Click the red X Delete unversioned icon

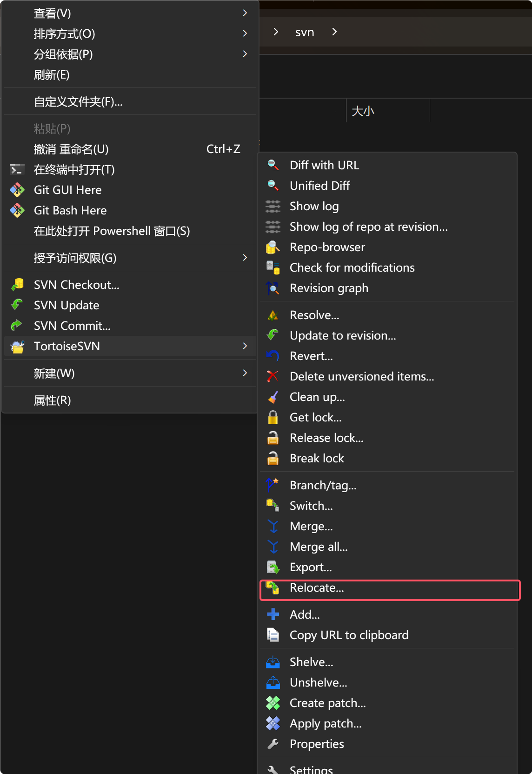click(273, 376)
